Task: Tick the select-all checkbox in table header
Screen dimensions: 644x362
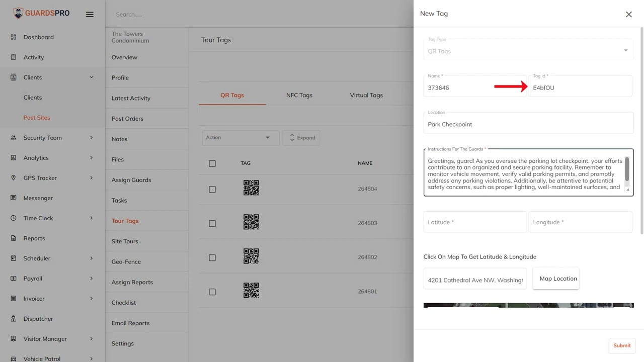Action: [212, 163]
